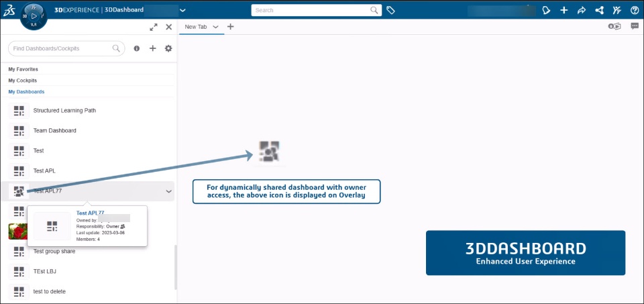
Task: Open the 3DDashboard title dropdown arrow
Action: click(x=182, y=10)
